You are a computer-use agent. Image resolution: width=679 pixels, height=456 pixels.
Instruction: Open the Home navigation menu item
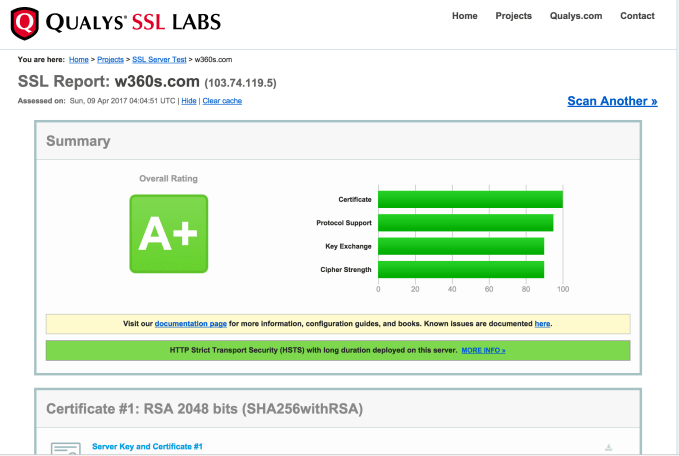465,16
